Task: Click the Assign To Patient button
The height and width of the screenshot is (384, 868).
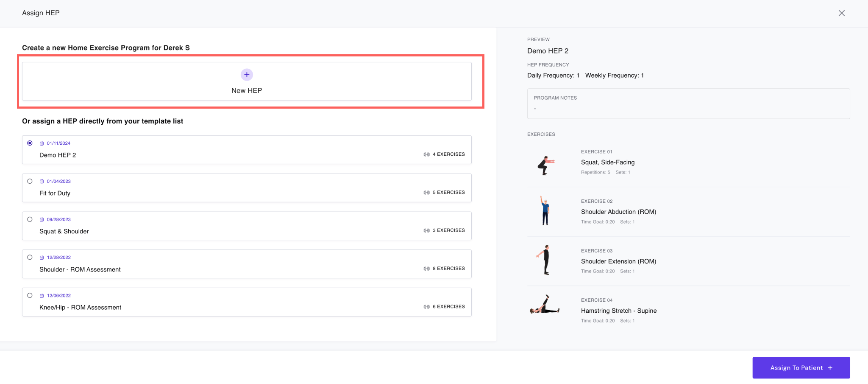Action: pyautogui.click(x=801, y=367)
